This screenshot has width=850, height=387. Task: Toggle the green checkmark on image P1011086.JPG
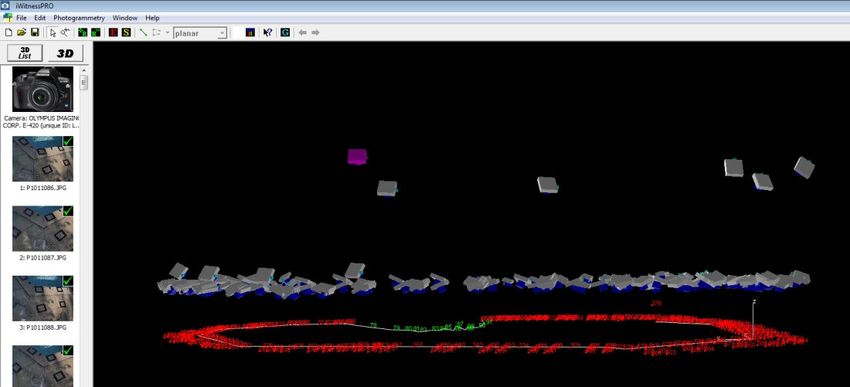(x=68, y=141)
